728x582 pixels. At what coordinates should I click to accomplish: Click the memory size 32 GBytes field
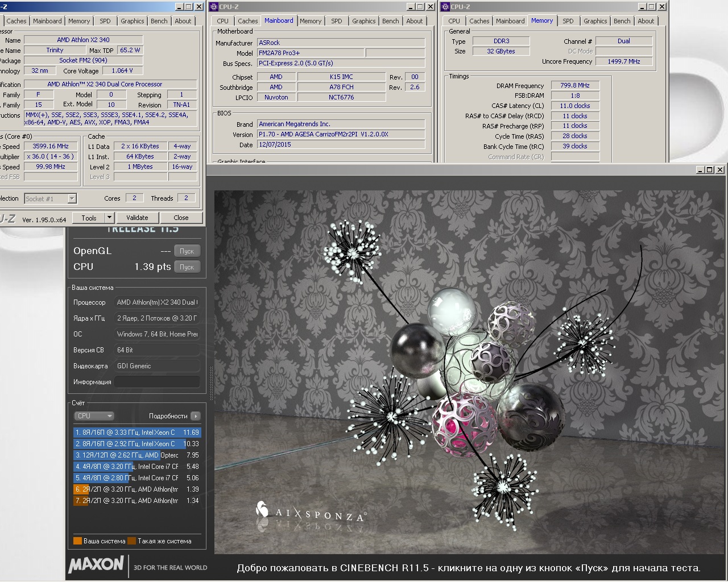coord(501,51)
